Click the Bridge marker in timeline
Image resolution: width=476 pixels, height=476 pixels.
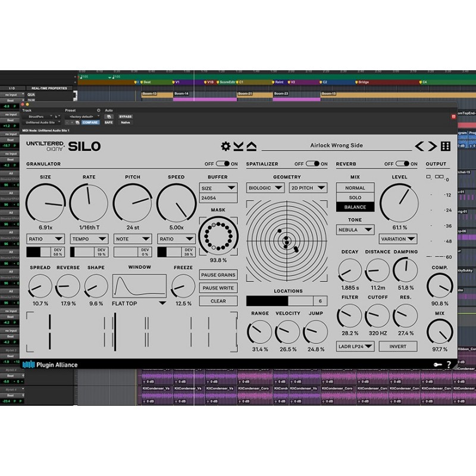click(362, 82)
